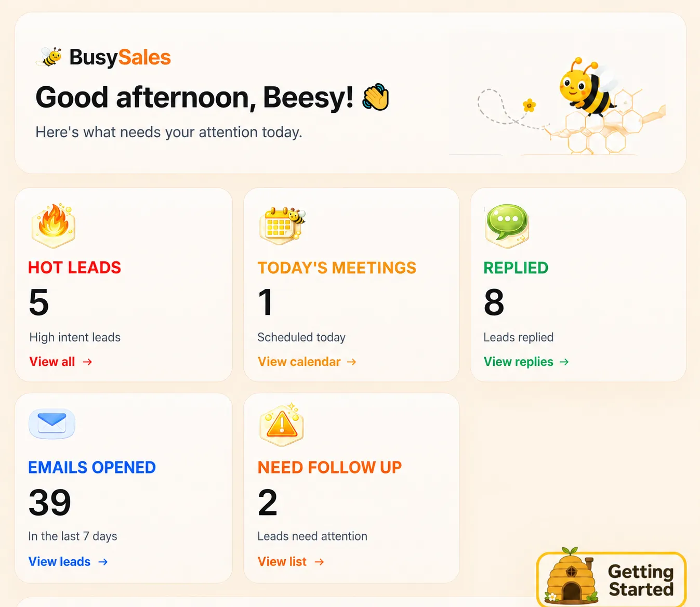Click the Need Follow Up warning icon
The height and width of the screenshot is (607, 700).
coord(282,424)
